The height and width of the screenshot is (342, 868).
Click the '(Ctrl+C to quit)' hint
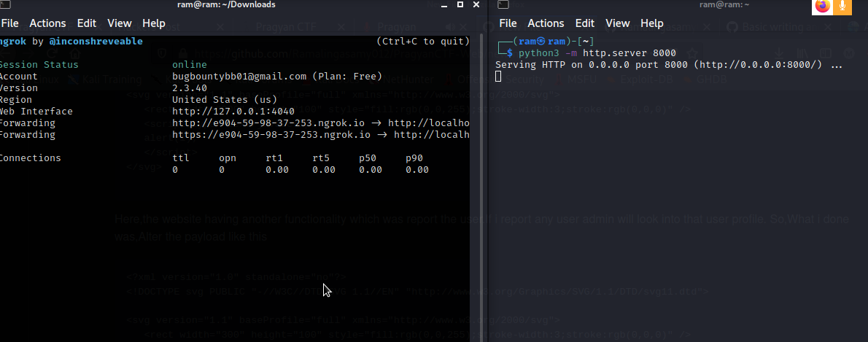click(x=423, y=42)
